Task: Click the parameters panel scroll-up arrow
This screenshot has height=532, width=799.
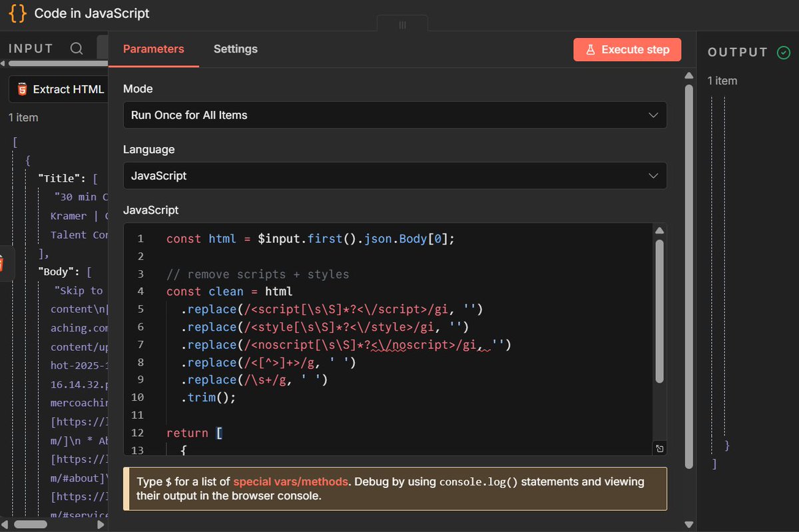Action: [x=689, y=75]
